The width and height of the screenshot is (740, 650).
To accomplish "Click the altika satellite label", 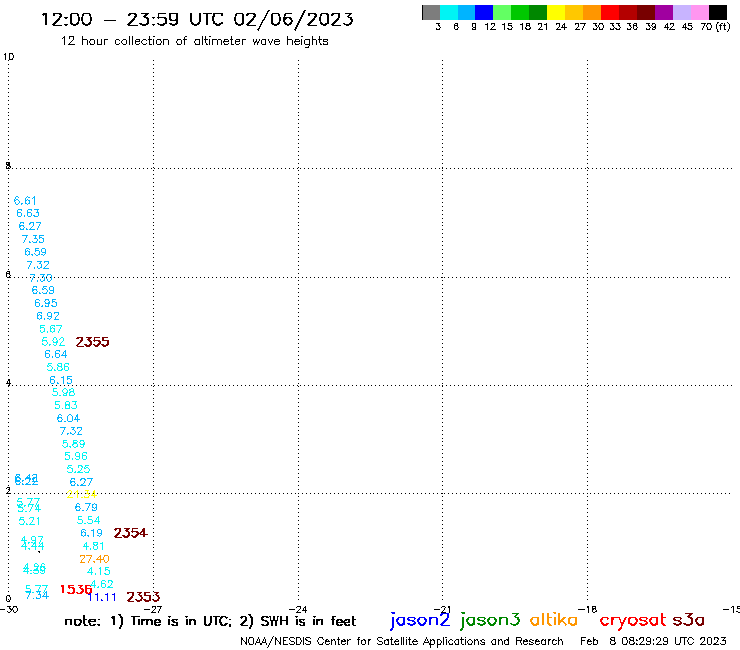I will pyautogui.click(x=554, y=620).
